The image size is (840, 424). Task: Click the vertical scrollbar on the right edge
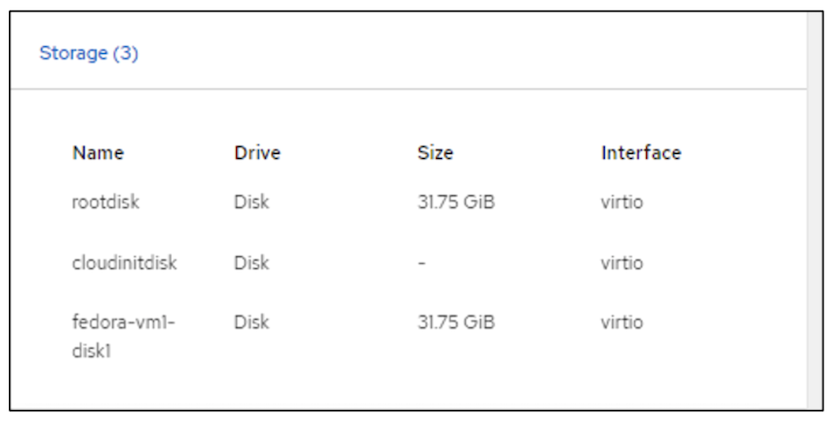tap(813, 210)
